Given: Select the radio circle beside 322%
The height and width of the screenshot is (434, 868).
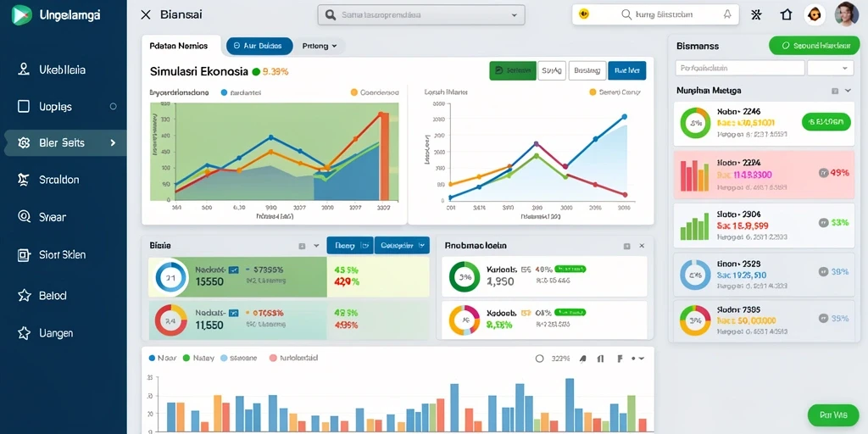Looking at the screenshot, I should (x=540, y=359).
